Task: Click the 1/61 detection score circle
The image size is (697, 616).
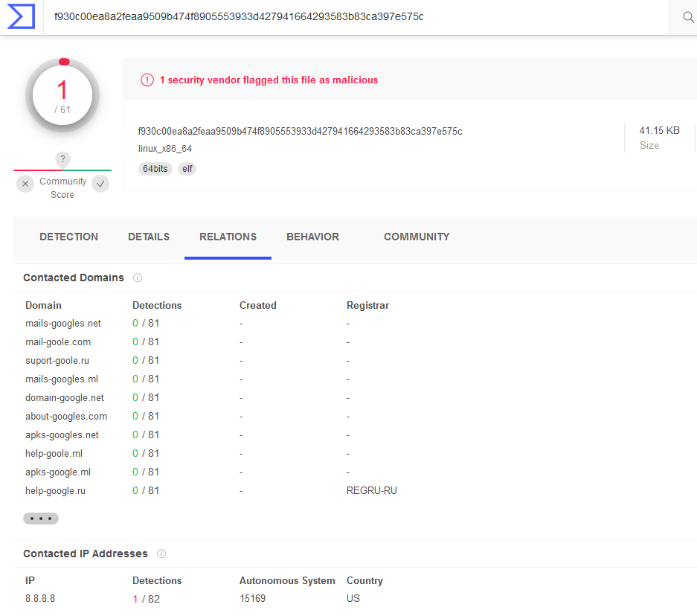Action: click(x=62, y=95)
